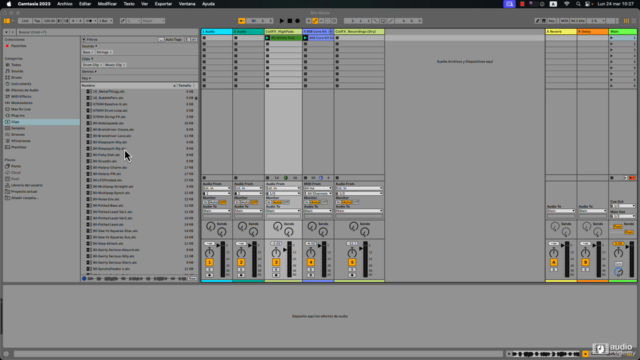Open the Archivo menu

(64, 4)
